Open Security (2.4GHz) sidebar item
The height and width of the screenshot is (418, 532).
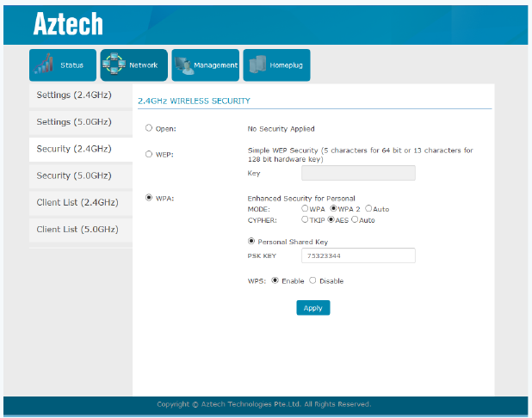click(x=81, y=149)
